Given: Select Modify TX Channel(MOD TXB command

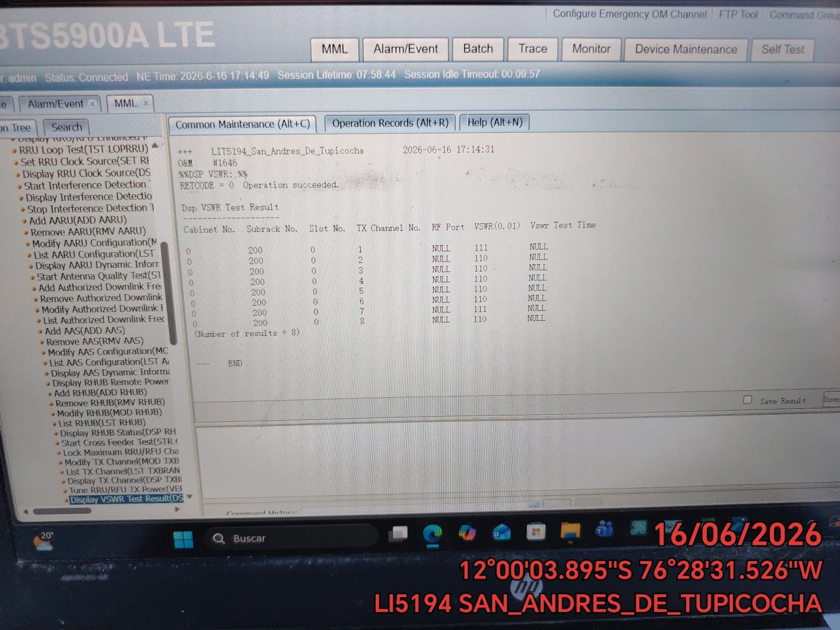Looking at the screenshot, I should pyautogui.click(x=122, y=462).
